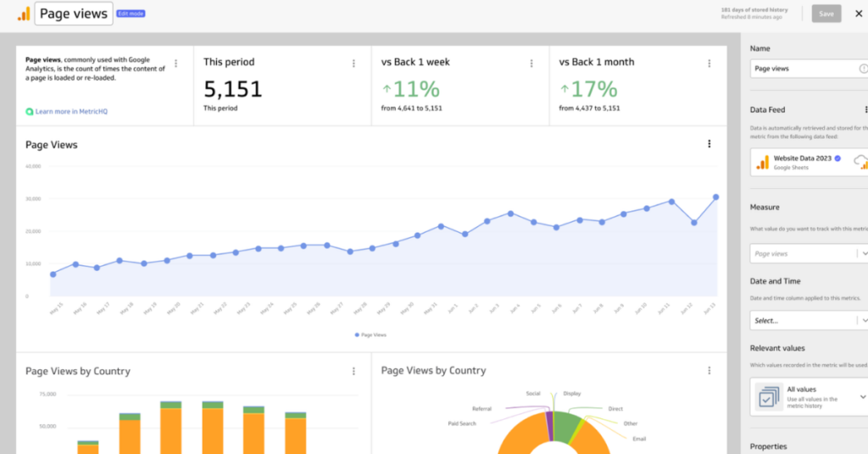Screen dimensions: 868x454
Task: Click the green Direct segment of the donut chart
Action: coord(565,426)
